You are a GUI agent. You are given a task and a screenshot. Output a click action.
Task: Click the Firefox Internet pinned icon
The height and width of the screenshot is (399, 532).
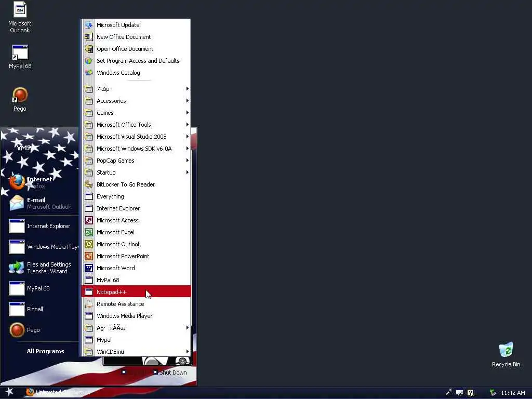tap(17, 182)
